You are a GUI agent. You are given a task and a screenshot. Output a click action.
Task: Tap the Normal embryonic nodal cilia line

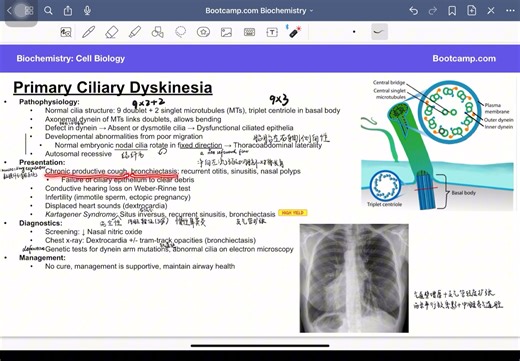(188, 145)
